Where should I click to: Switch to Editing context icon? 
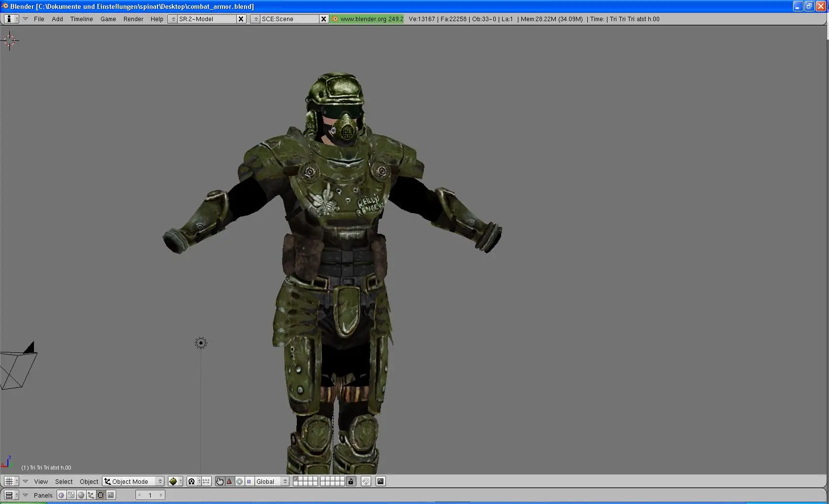click(101, 495)
